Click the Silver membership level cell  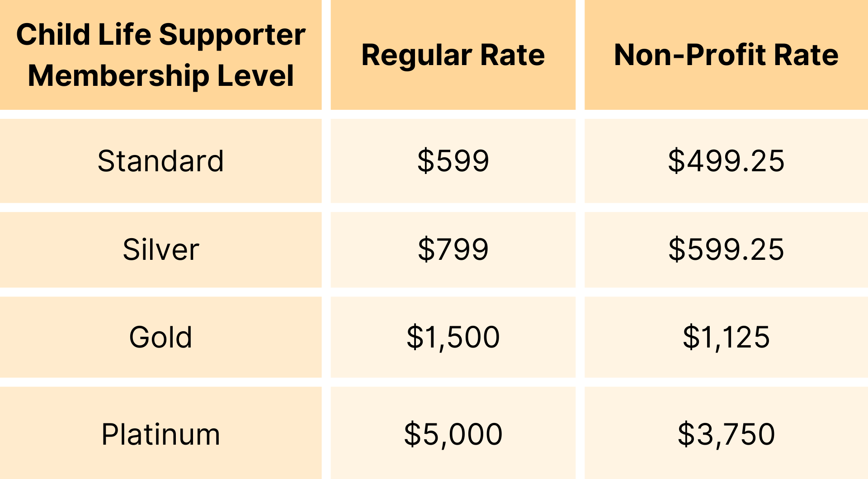pyautogui.click(x=160, y=249)
